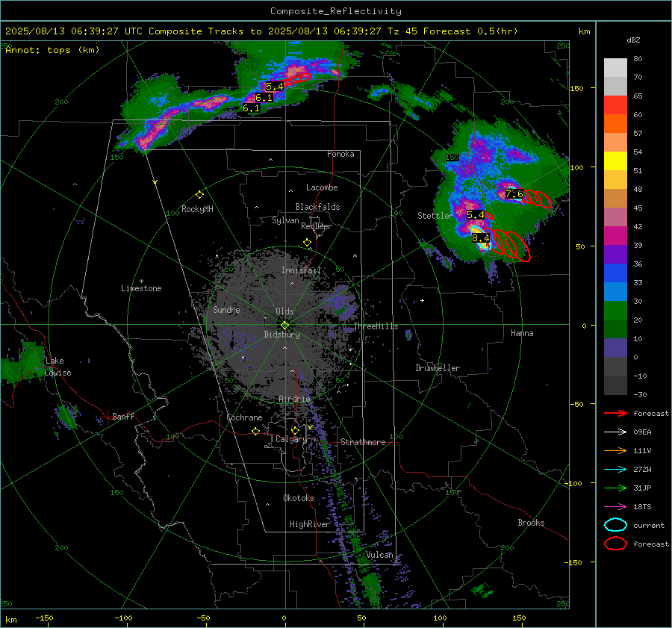Click the 5.4 storm label near Stettler
This screenshot has width=672, height=628.
click(x=476, y=215)
